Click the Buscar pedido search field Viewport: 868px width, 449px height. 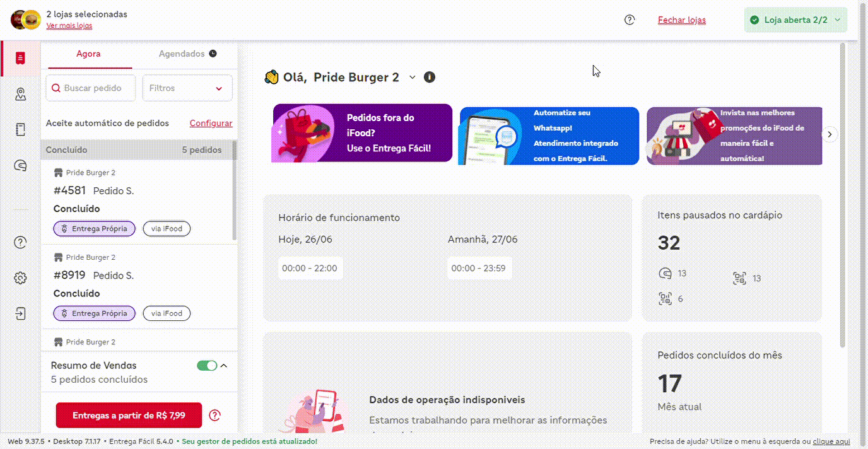tap(91, 88)
